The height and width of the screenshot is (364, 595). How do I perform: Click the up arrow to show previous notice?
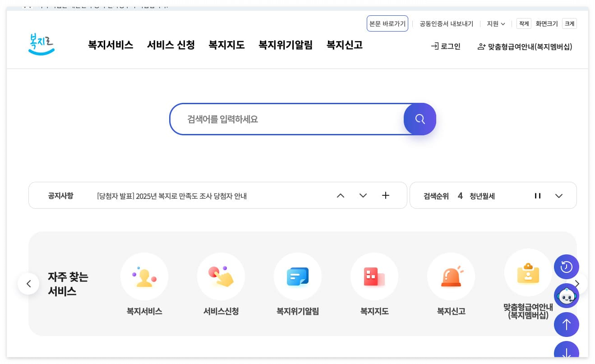click(x=341, y=195)
